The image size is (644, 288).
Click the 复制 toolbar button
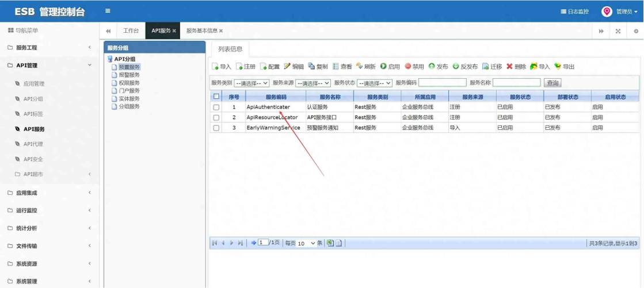(x=318, y=67)
